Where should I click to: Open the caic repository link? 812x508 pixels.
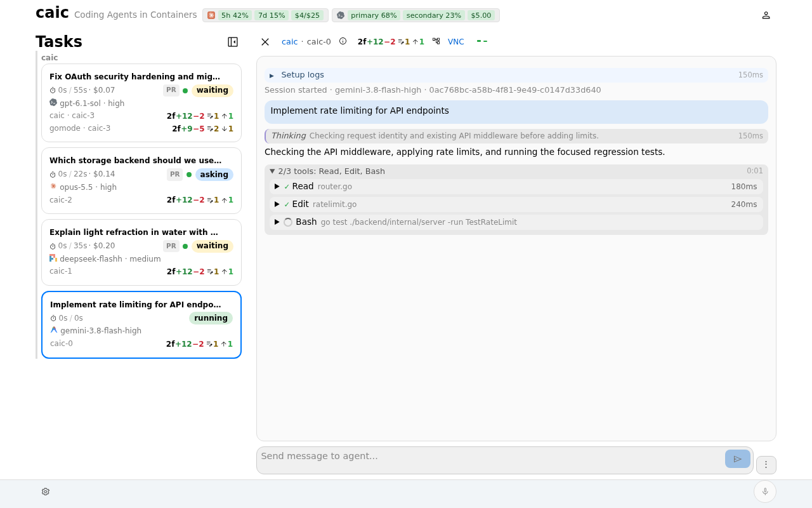[289, 42]
